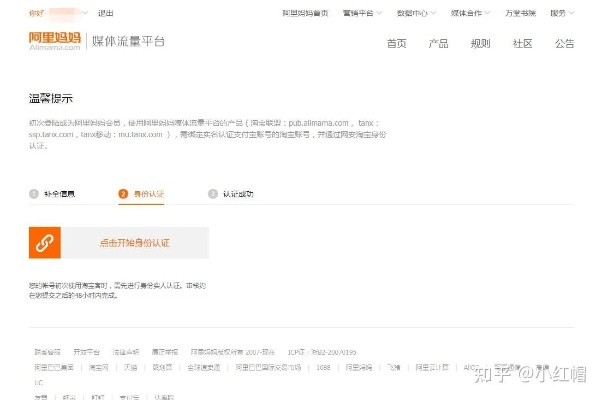
Task: Click the 点击开始身份认证 button
Action: coord(119,243)
